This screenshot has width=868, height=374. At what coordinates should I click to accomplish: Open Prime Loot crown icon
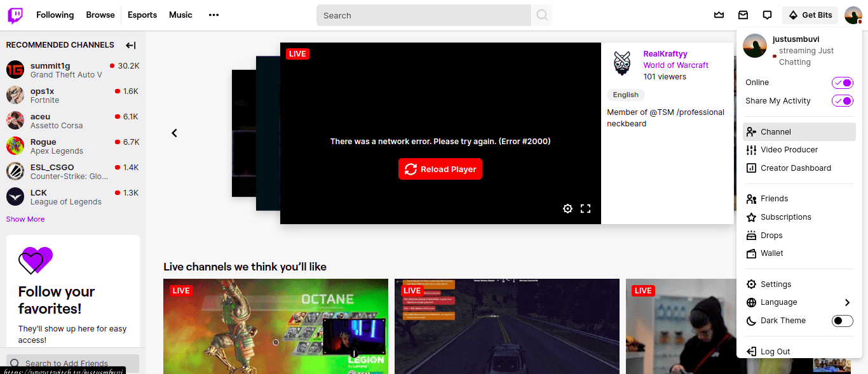pos(719,15)
